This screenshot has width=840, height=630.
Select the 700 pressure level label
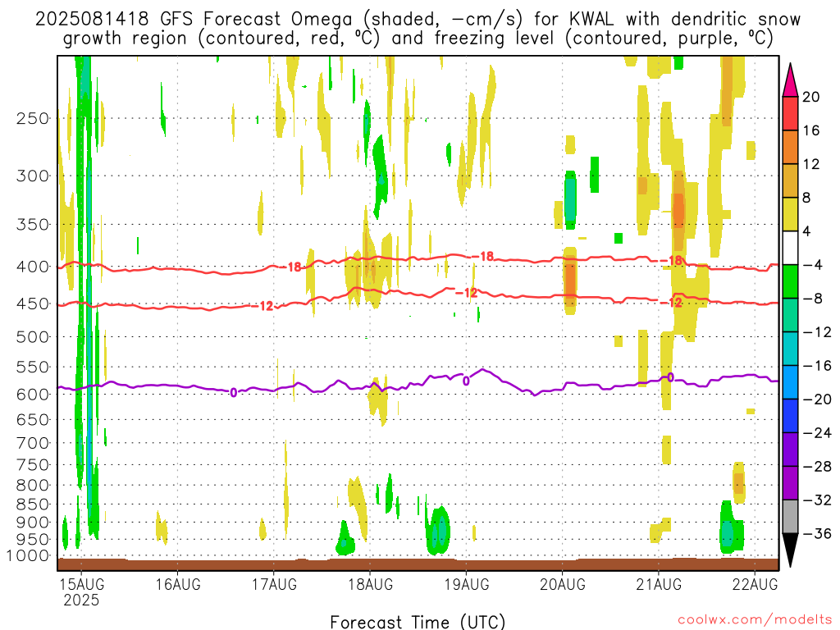pyautogui.click(x=33, y=443)
